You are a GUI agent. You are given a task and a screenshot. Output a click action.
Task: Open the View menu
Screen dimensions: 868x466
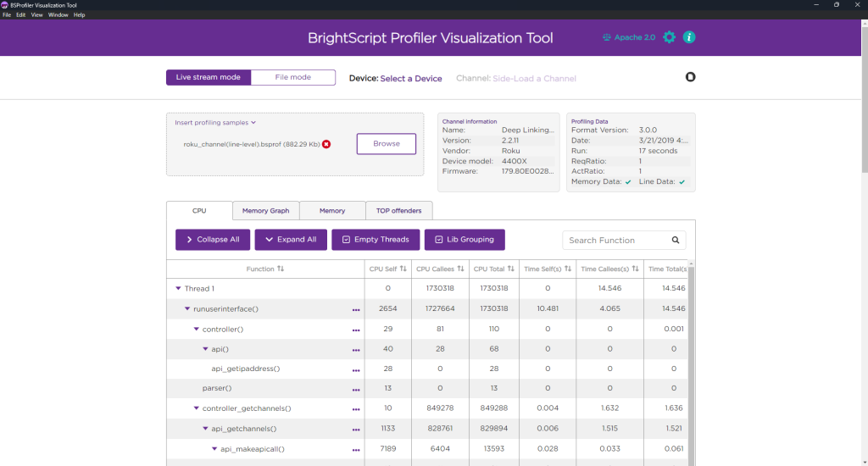coord(36,15)
